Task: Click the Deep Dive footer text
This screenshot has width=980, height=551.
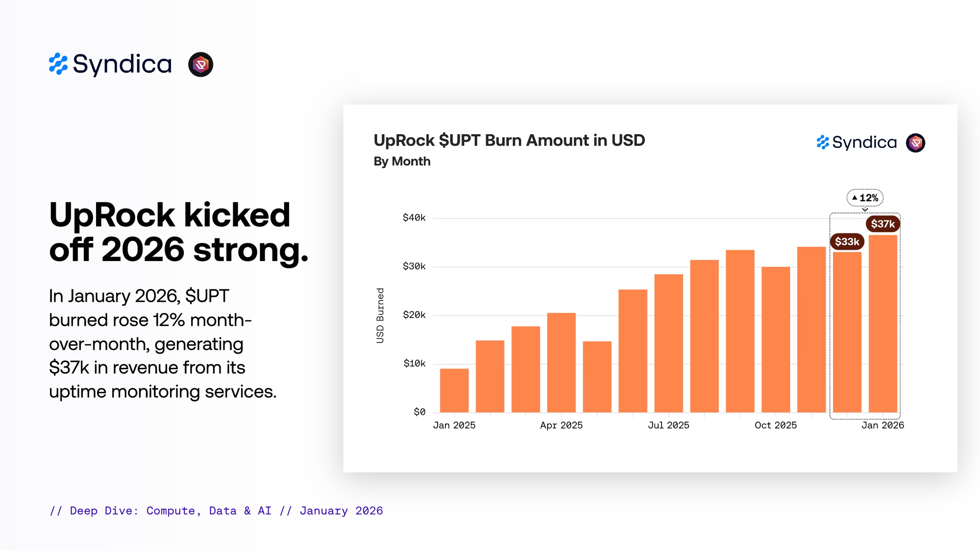Action: coord(216,511)
